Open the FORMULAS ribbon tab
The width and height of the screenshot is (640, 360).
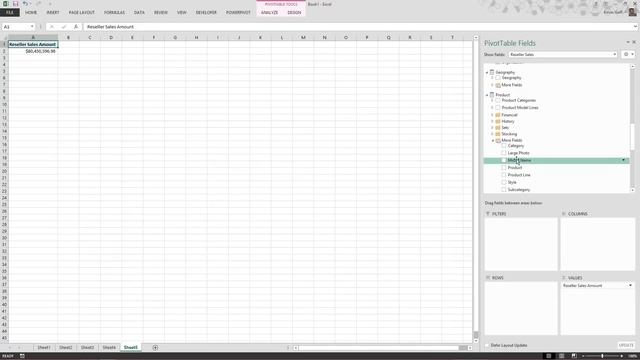point(114,13)
